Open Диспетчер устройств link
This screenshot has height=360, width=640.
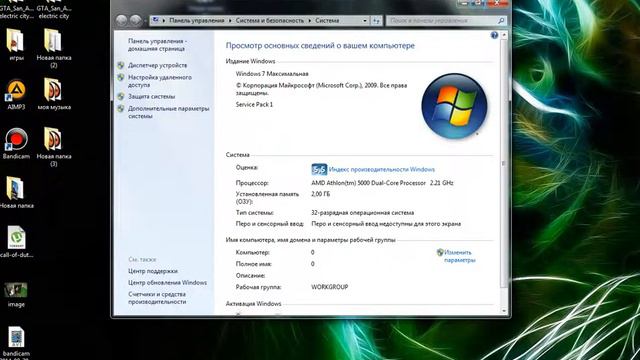click(158, 65)
